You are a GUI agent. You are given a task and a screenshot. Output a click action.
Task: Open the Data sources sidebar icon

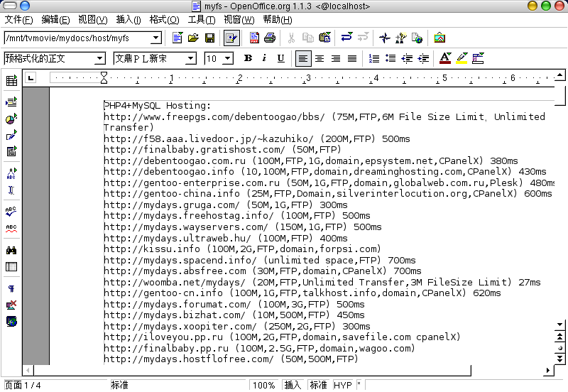tap(11, 267)
